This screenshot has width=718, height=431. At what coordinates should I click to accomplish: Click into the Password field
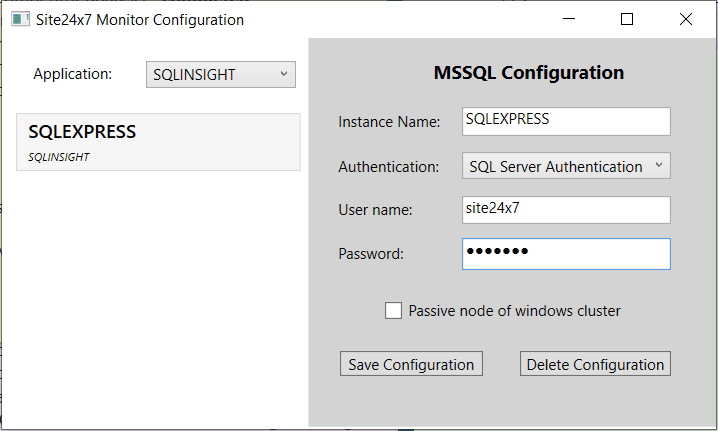click(566, 254)
